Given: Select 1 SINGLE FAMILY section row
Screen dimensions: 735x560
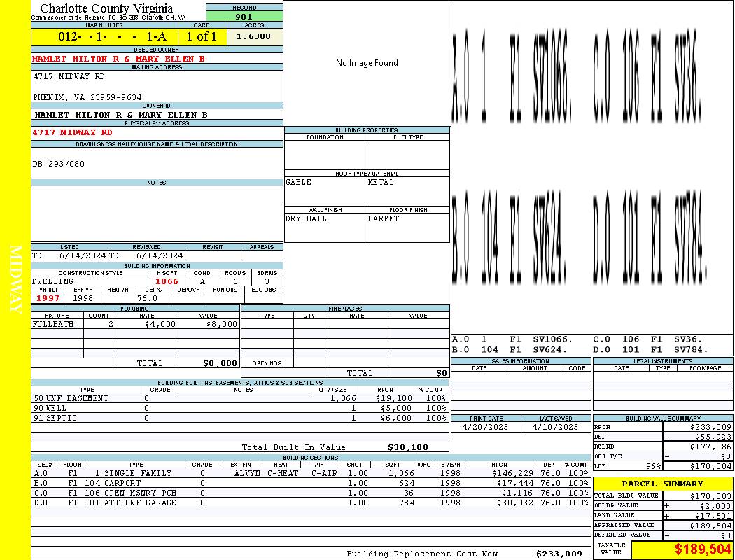Looking at the screenshot, I should point(311,474).
